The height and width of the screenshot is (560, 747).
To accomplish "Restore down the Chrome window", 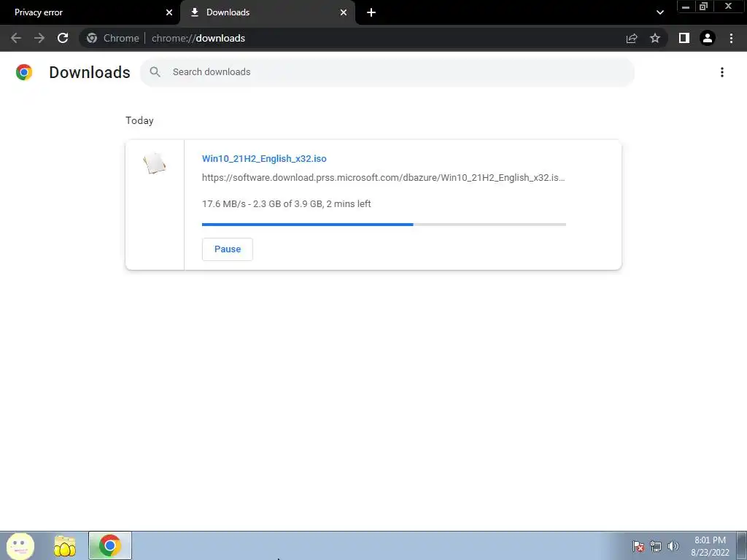I will pos(704,7).
